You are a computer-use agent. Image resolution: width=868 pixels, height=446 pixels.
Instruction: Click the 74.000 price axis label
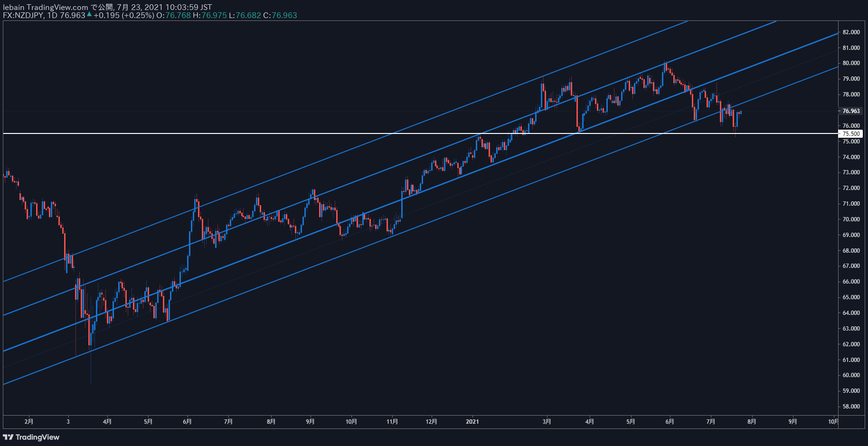(851, 157)
